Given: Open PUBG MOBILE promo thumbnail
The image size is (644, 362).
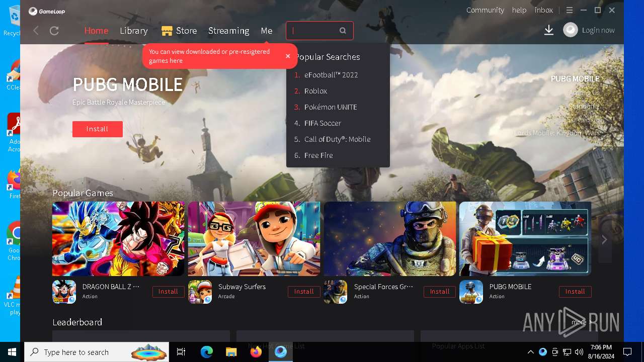Looking at the screenshot, I should 525,239.
